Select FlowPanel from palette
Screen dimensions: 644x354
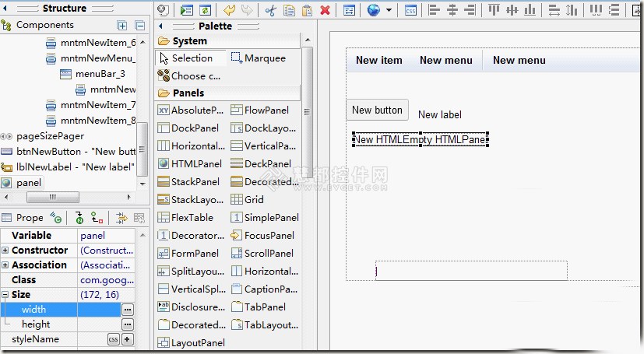coord(260,110)
